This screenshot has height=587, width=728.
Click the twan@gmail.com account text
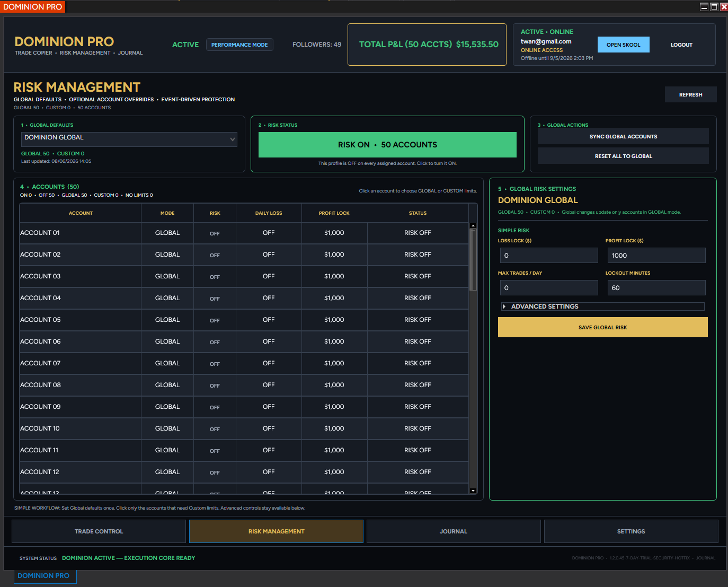[x=546, y=41]
